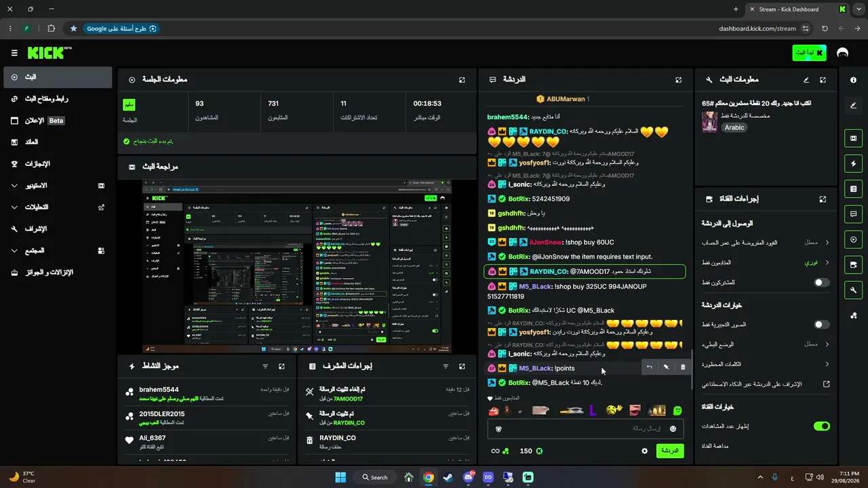
Task: Toggle the الصور التعبيرية فقط emotes-only switch
Action: (x=821, y=325)
